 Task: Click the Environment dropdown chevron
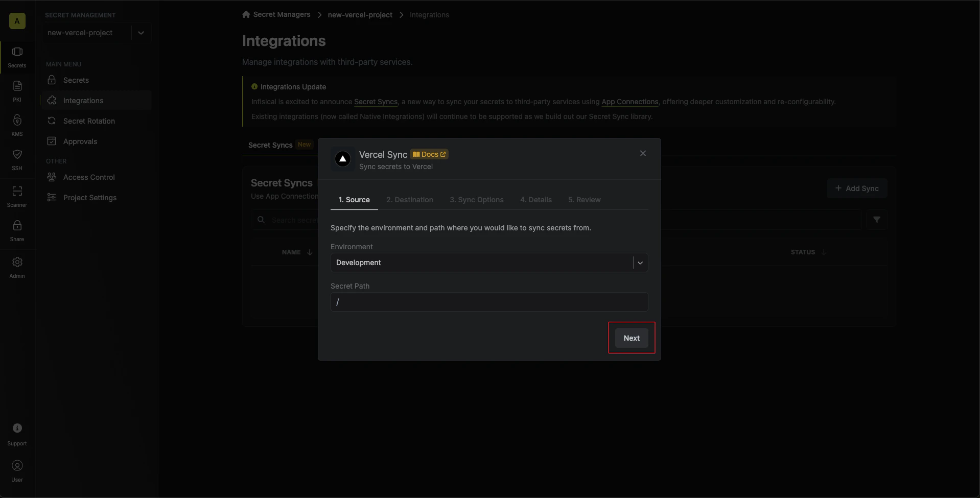click(640, 263)
